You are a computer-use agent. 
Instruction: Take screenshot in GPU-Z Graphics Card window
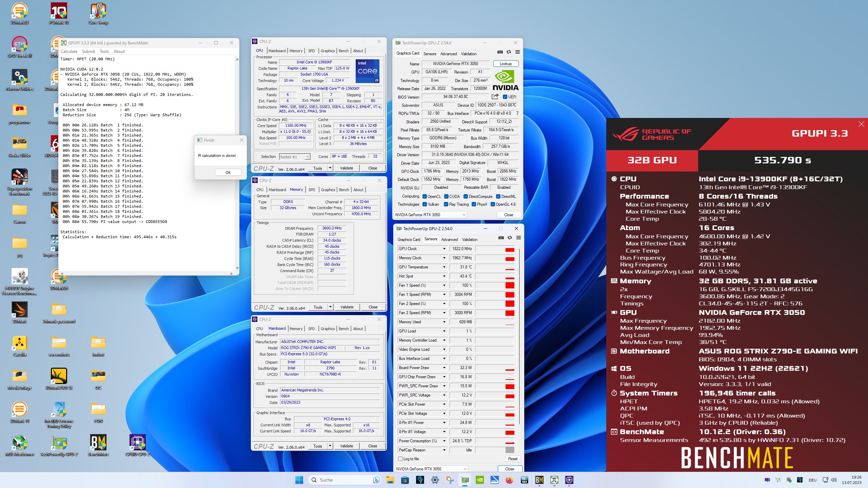[500, 52]
